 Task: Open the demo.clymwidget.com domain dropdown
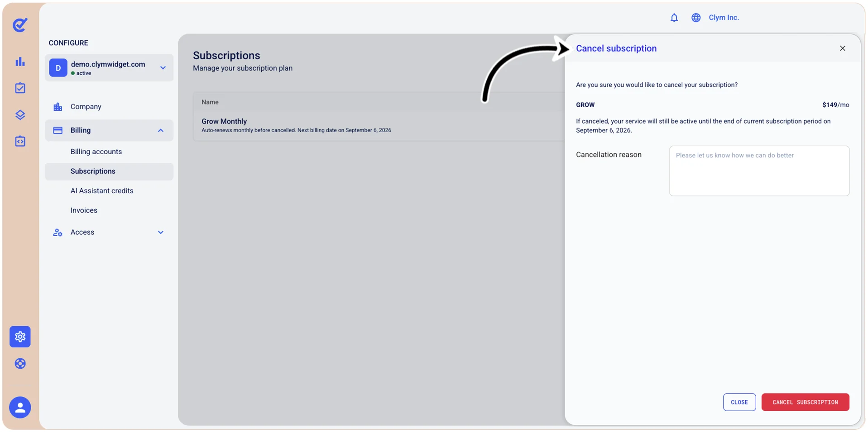pos(109,68)
